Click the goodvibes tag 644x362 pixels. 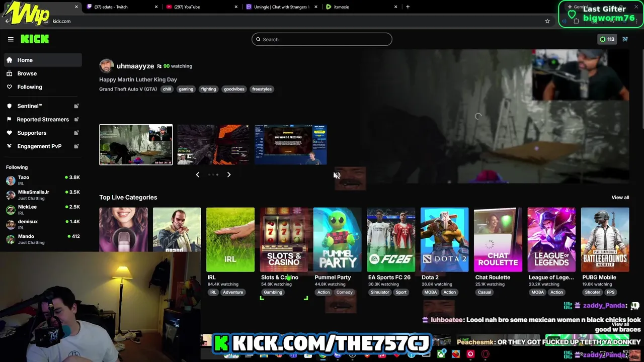coord(234,89)
